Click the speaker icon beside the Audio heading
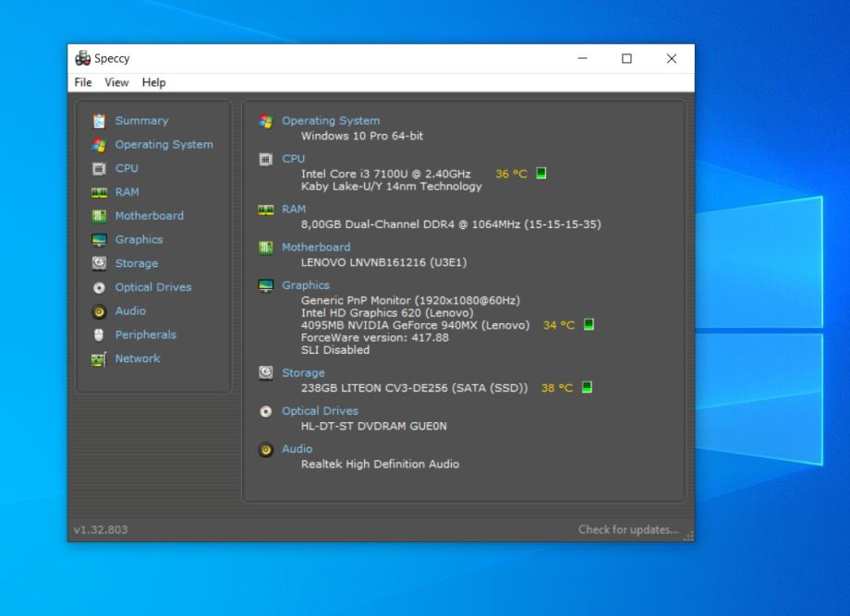 266,449
